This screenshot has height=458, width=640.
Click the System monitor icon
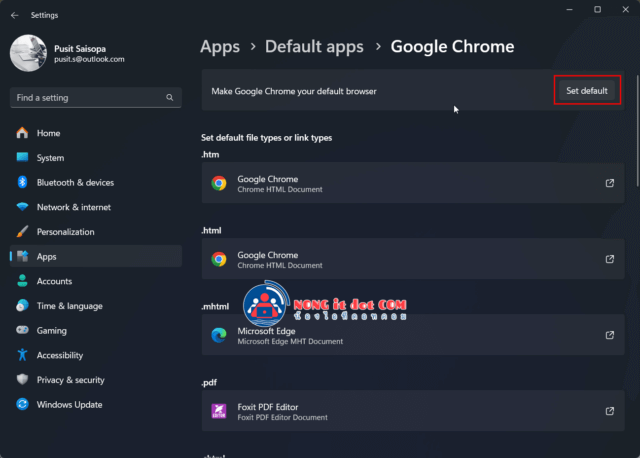pos(22,157)
